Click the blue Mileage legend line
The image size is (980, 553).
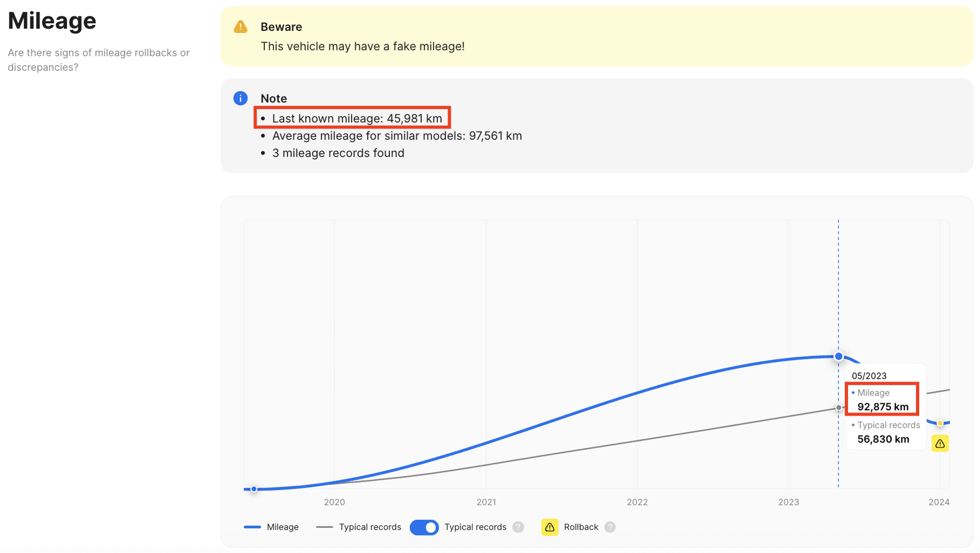click(x=252, y=527)
